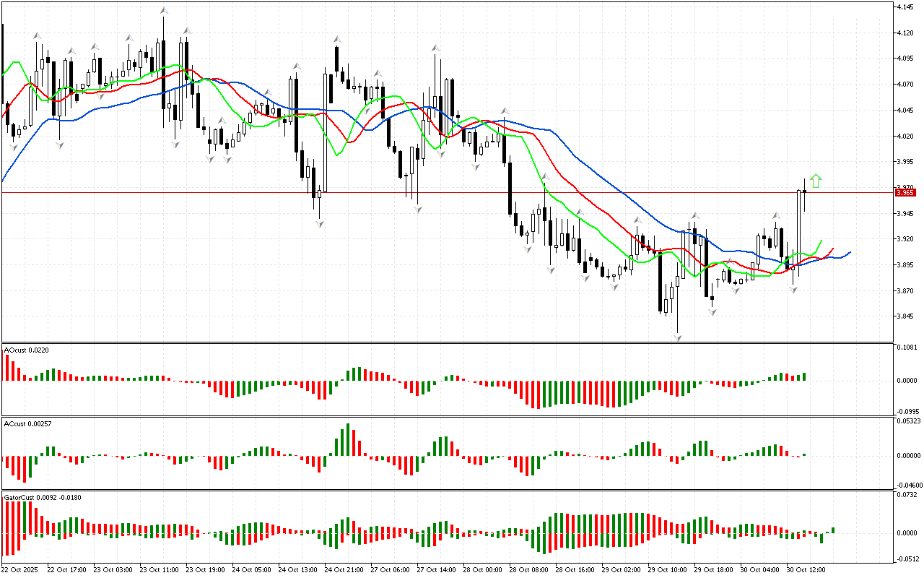Image resolution: width=924 pixels, height=578 pixels.
Task: Click the 4.145 value on the price scale
Action: tap(906, 7)
